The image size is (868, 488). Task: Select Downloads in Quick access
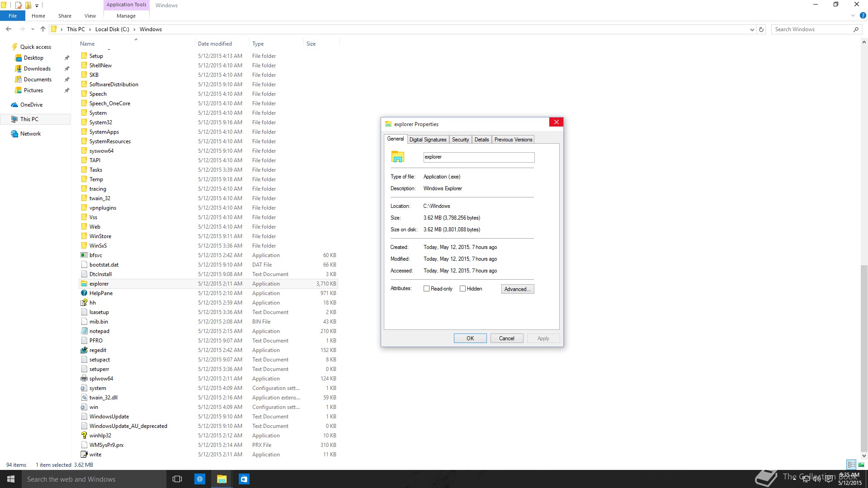click(x=37, y=69)
